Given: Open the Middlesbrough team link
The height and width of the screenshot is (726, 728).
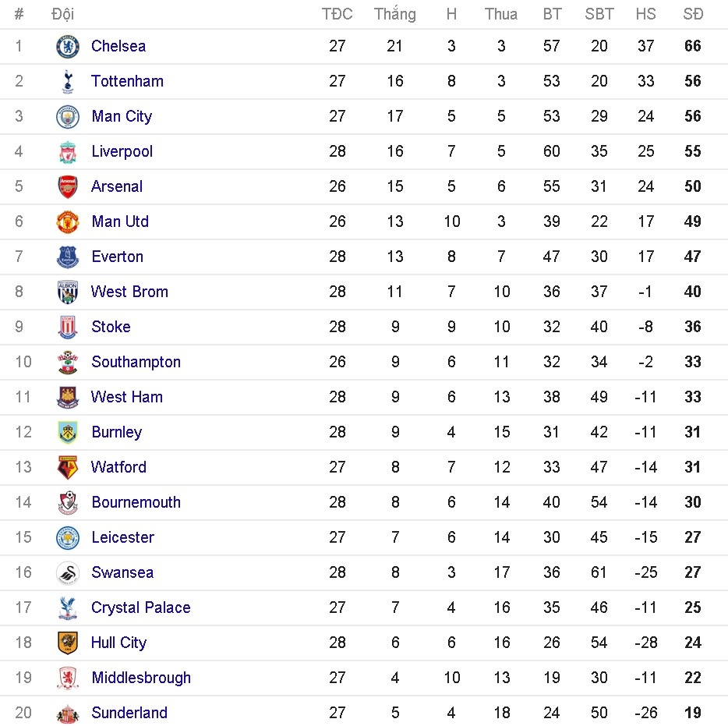Looking at the screenshot, I should (x=141, y=678).
